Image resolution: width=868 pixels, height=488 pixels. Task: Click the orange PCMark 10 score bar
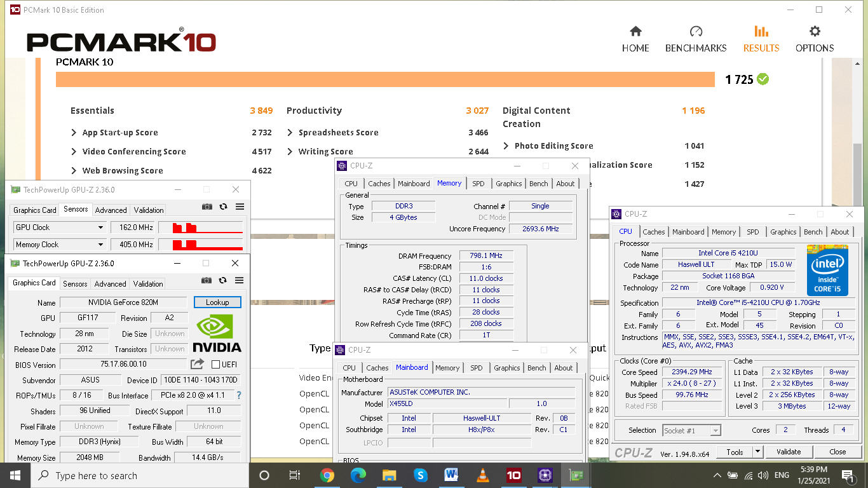386,79
